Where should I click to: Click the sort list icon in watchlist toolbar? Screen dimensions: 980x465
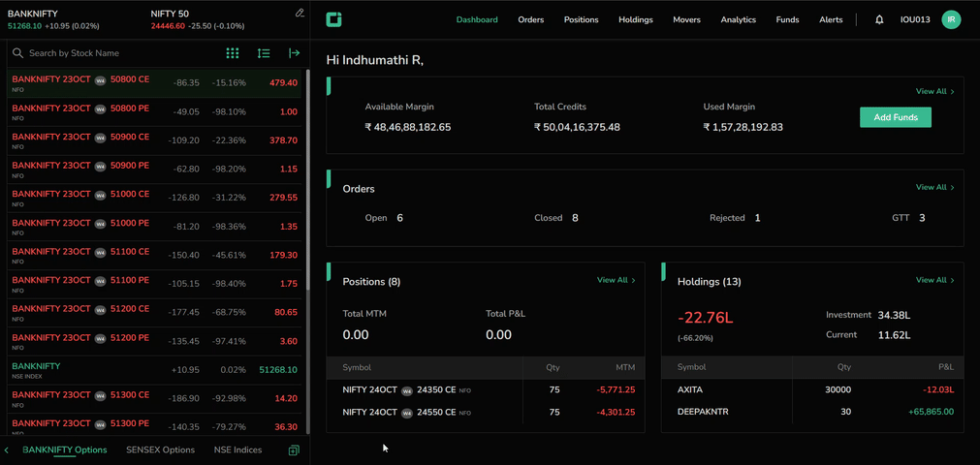tap(264, 53)
